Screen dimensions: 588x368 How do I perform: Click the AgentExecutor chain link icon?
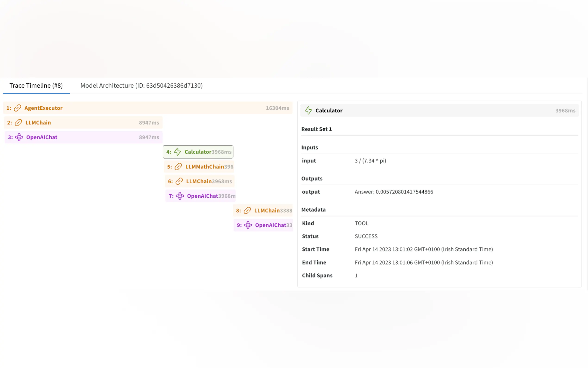(x=18, y=108)
